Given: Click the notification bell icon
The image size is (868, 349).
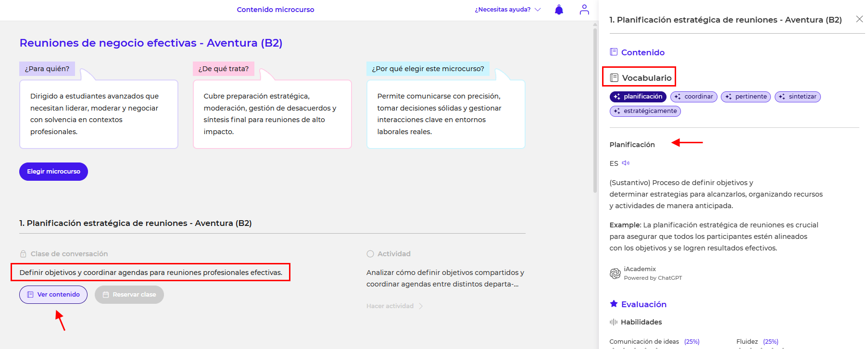Looking at the screenshot, I should pos(559,10).
